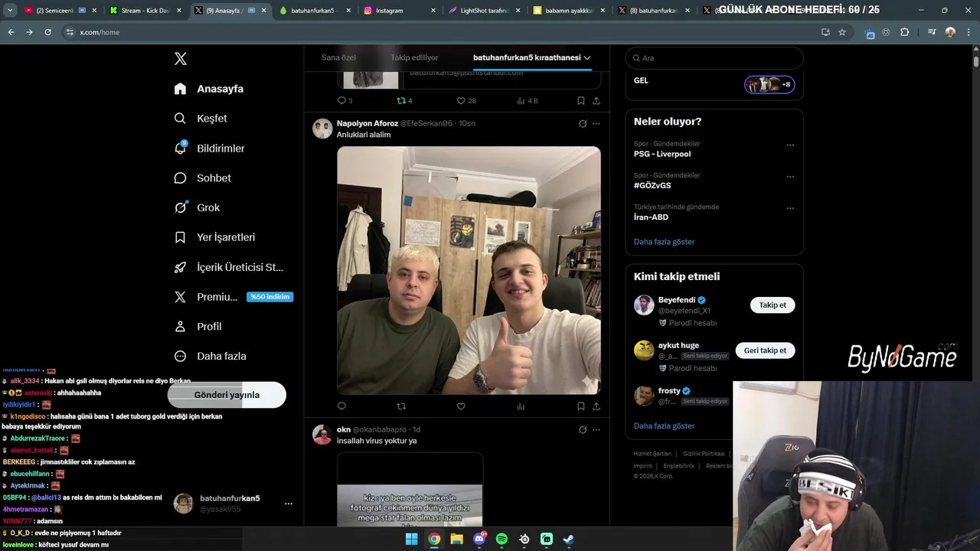Open more options on Napolyon Aforoz post

596,123
